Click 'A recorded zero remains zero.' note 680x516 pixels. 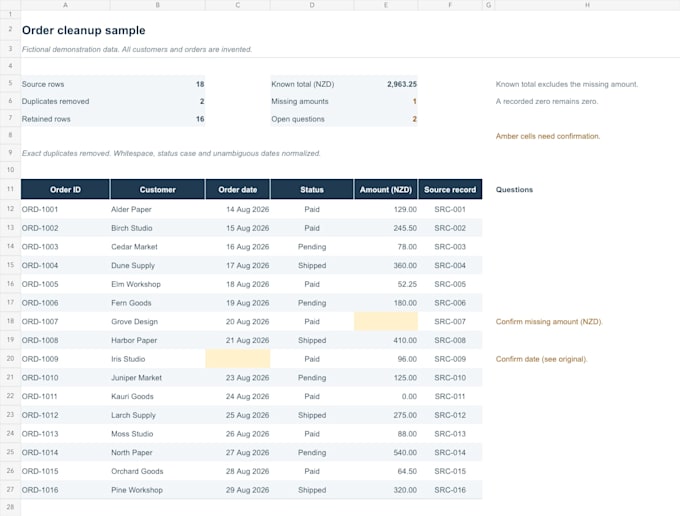point(547,101)
